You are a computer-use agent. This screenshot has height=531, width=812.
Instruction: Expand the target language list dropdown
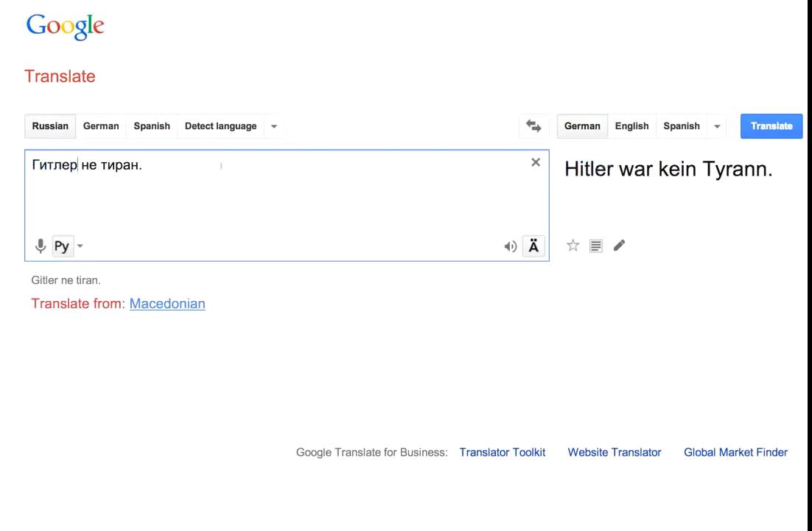coord(717,126)
